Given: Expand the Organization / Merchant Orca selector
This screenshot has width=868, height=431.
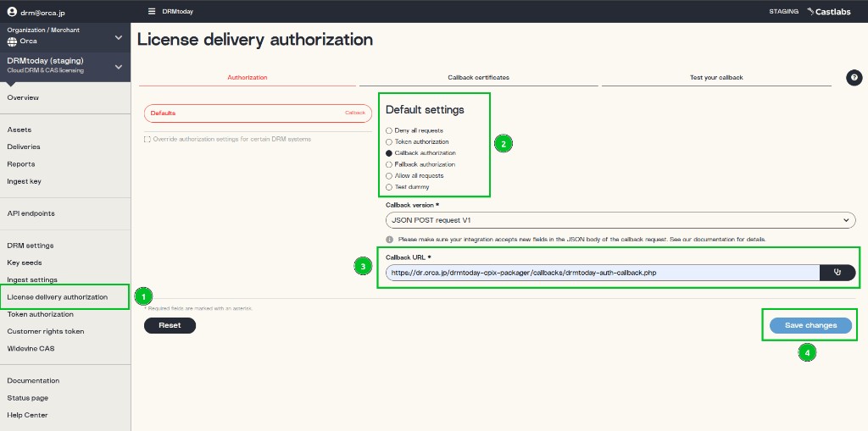Looking at the screenshot, I should tap(65, 37).
